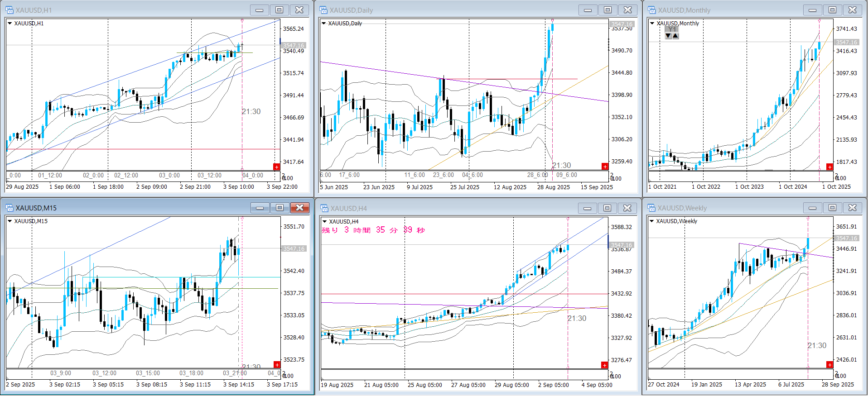Click the Y1 button in Monthly chart

672,29
